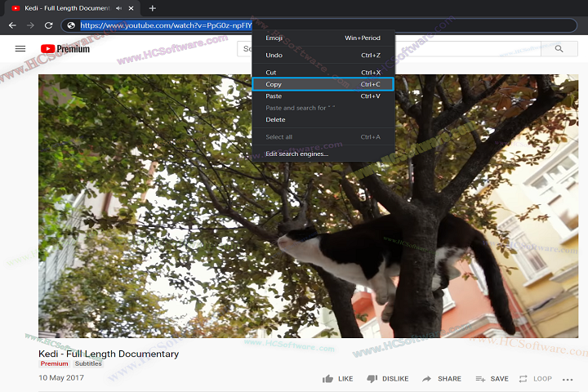Click the highlighted URL in the address bar

click(163, 25)
